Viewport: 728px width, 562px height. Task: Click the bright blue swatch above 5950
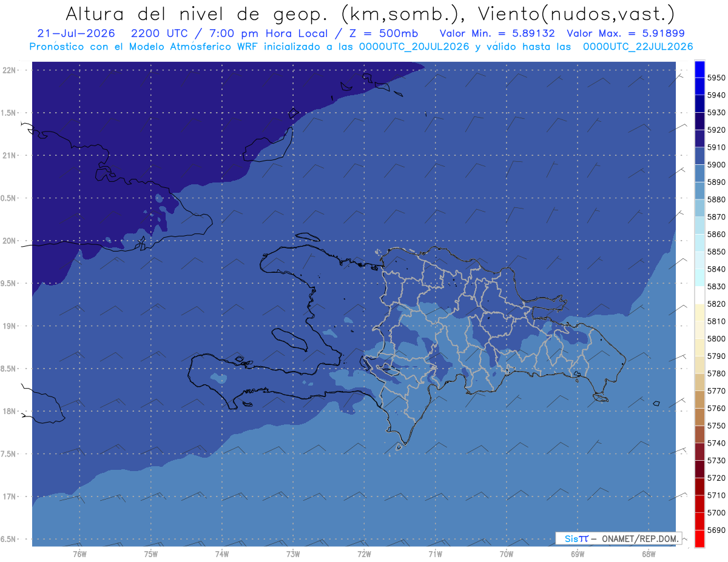coord(699,69)
